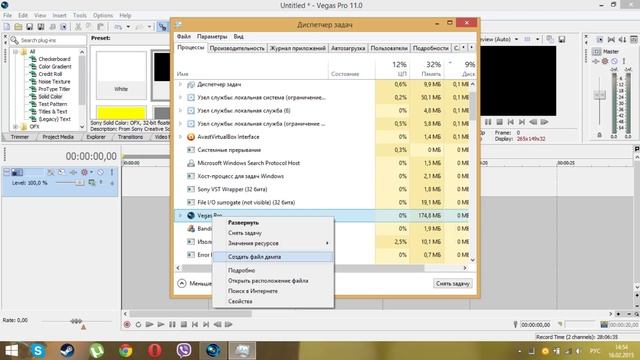
Task: Open a project via the folder icon
Action: tap(18, 27)
